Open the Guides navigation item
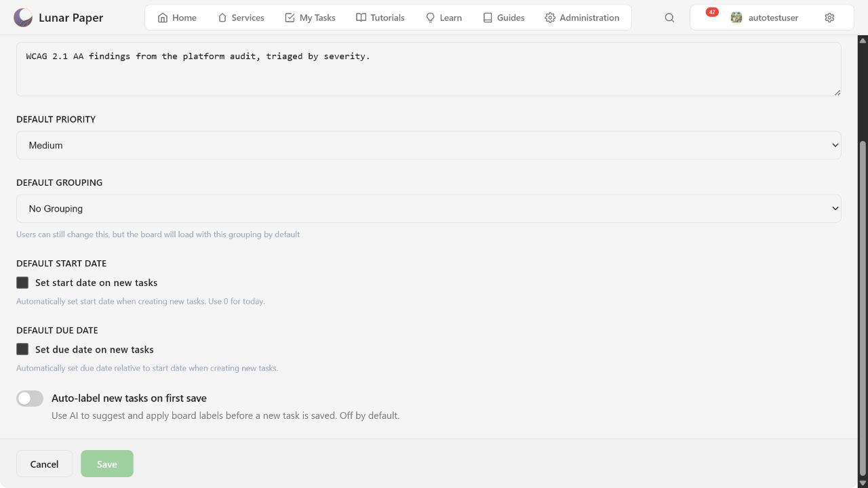This screenshot has height=488, width=868. (x=504, y=18)
